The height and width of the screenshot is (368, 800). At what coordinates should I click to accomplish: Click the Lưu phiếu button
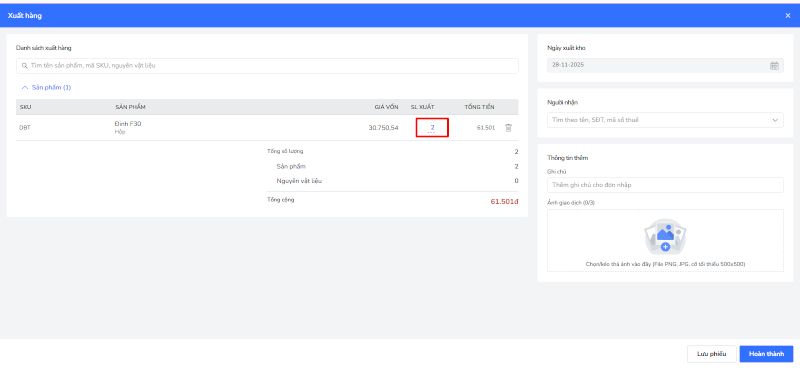712,354
